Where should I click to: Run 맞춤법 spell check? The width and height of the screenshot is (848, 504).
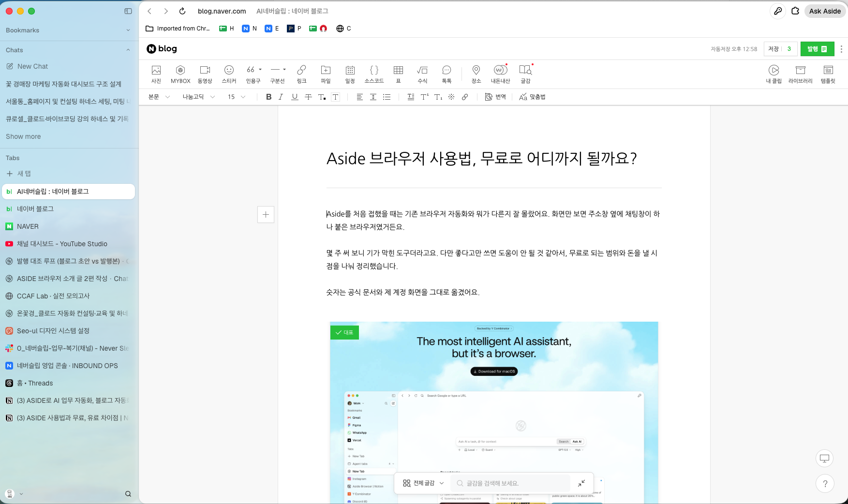[532, 97]
